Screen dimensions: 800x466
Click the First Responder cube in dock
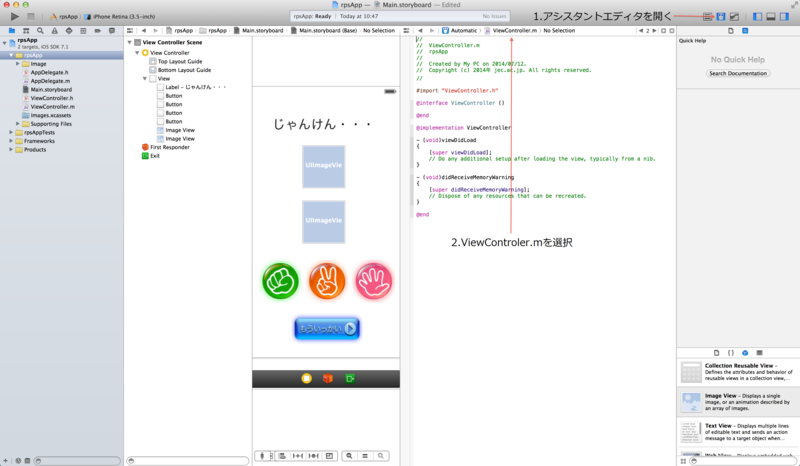pos(328,378)
